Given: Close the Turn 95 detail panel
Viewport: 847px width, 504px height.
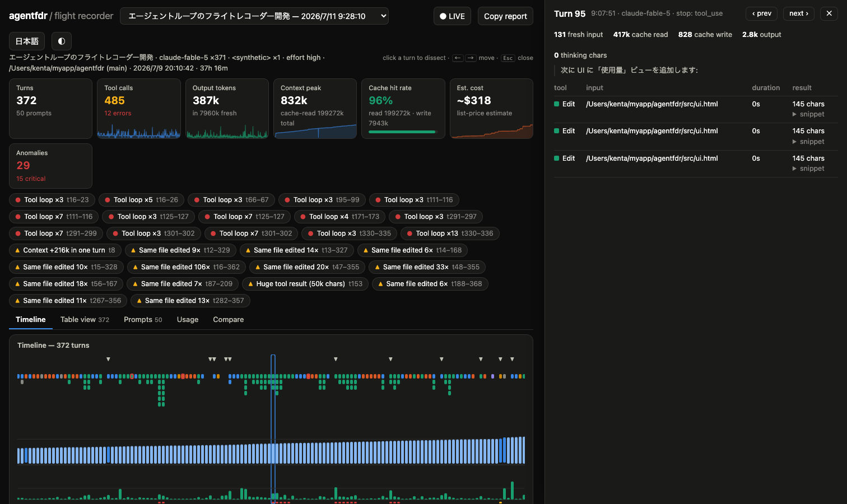Looking at the screenshot, I should 829,13.
